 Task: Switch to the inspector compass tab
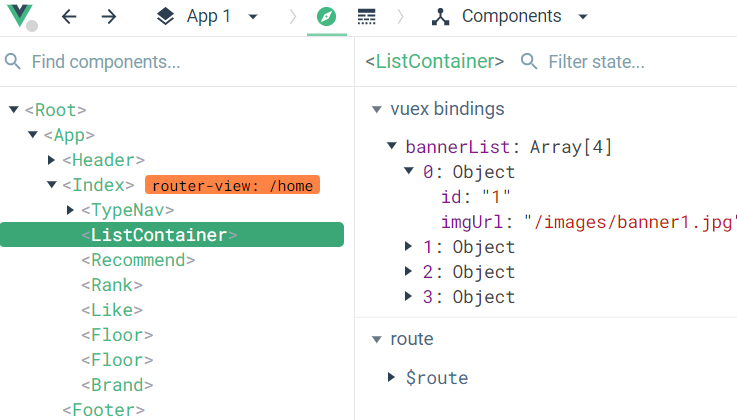pyautogui.click(x=326, y=17)
